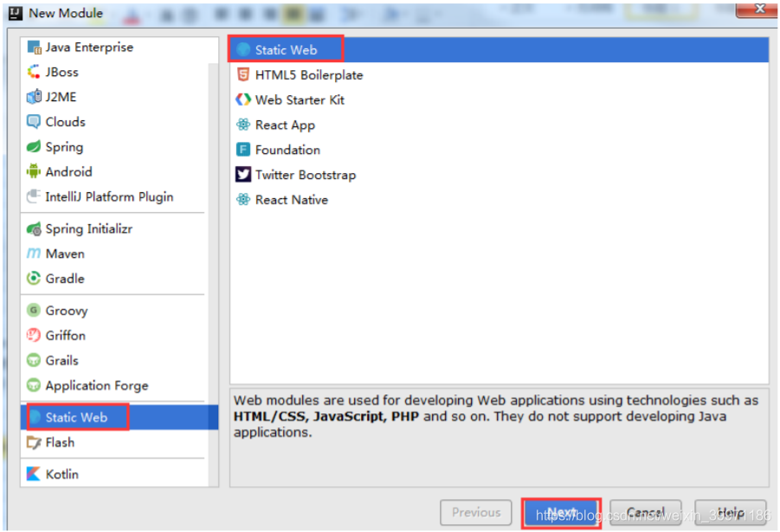Screen dimensions: 780x532
Task: Click the Spring leaf icon
Action: click(34, 147)
